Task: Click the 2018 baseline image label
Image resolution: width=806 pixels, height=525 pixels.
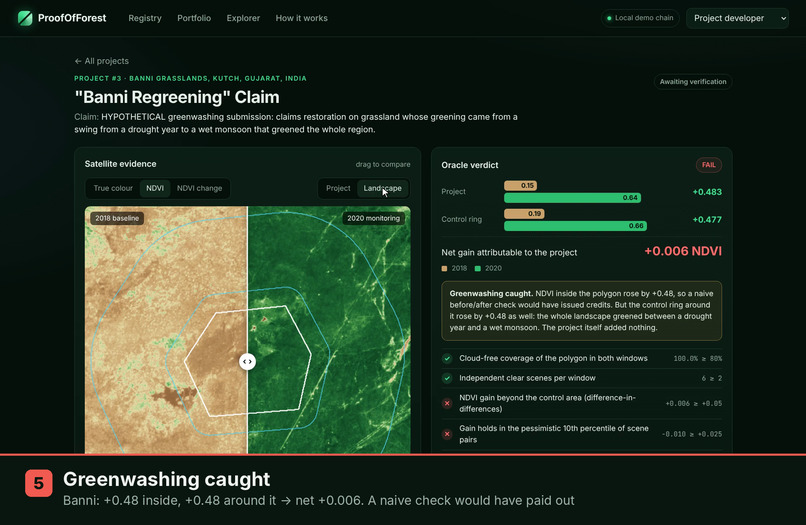Action: [x=117, y=218]
